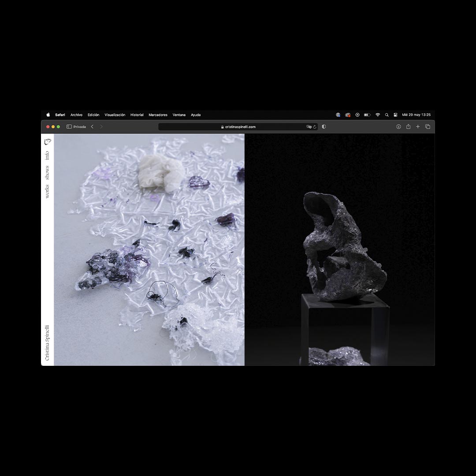Open the shows page link

pyautogui.click(x=47, y=172)
